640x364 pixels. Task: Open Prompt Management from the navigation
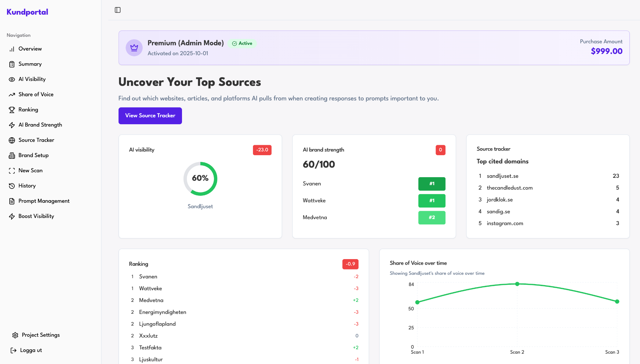point(44,201)
